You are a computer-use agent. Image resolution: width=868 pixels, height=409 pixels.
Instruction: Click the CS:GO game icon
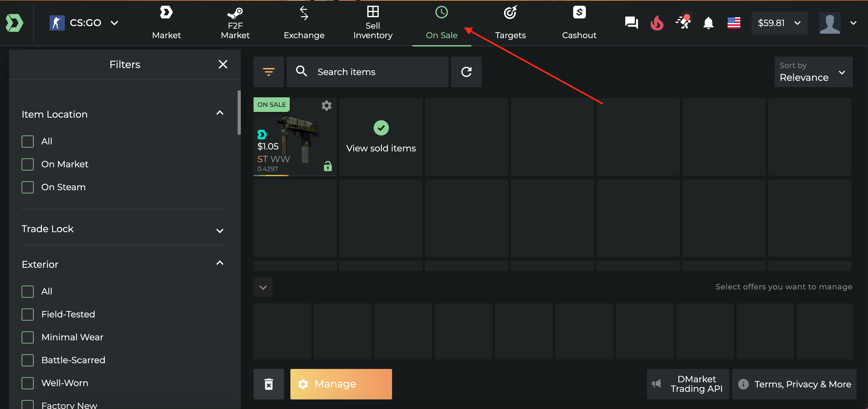click(x=57, y=23)
